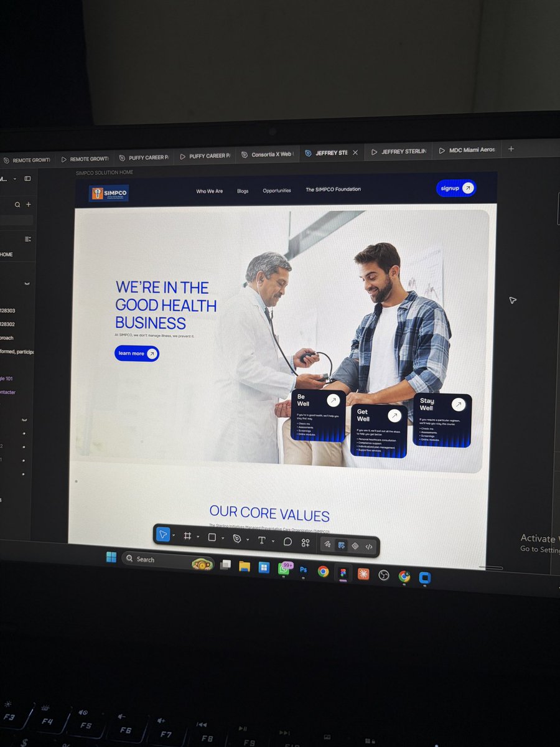Open Text tool options dropdown arrow
The width and height of the screenshot is (560, 747).
click(273, 541)
